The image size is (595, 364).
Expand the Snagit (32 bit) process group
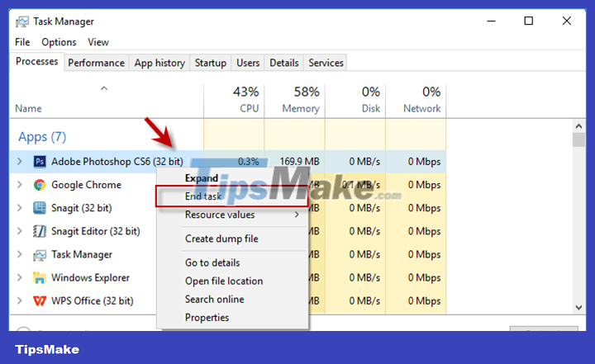point(20,208)
